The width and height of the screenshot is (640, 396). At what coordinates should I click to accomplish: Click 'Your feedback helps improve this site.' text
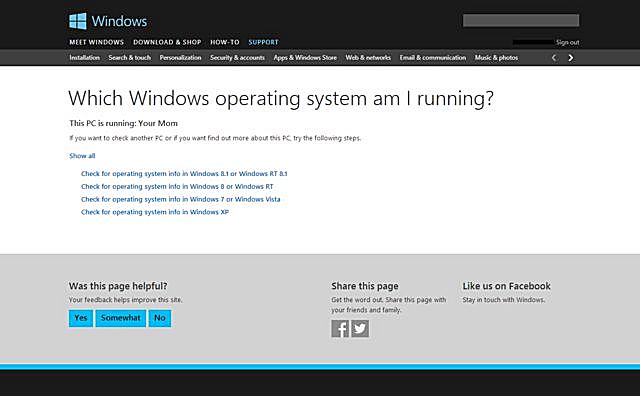click(x=125, y=300)
